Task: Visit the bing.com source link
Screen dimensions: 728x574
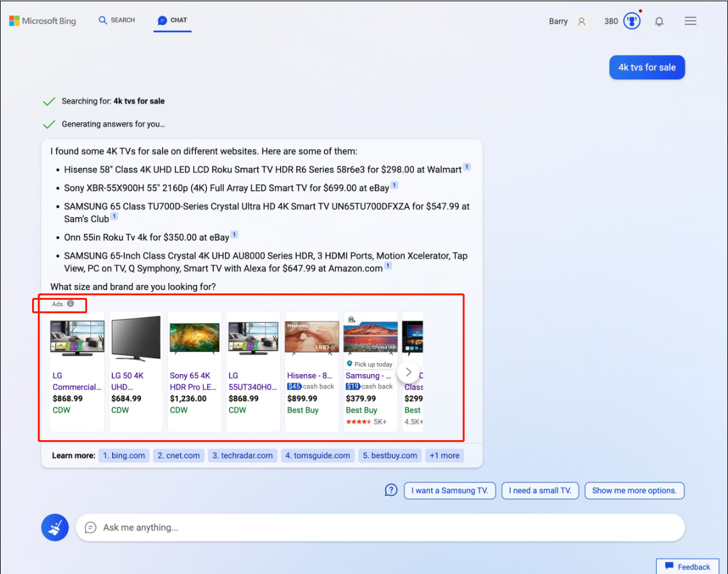Action: point(124,455)
